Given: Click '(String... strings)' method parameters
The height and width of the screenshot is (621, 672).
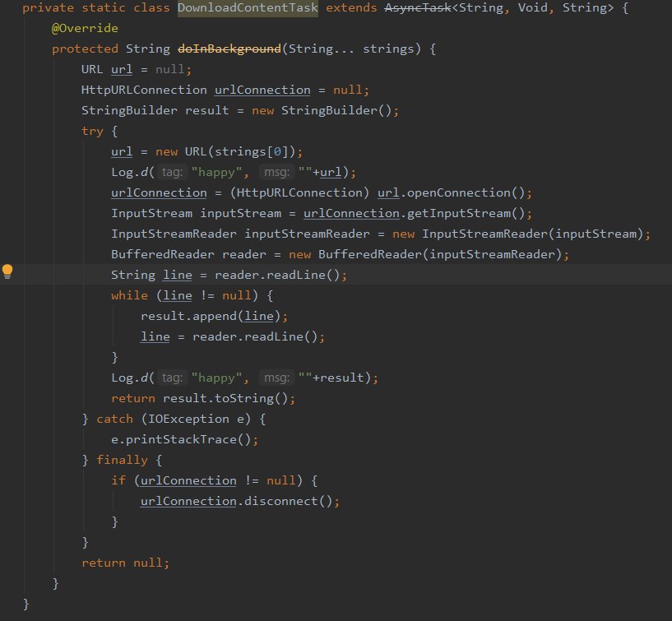Looking at the screenshot, I should 351,49.
